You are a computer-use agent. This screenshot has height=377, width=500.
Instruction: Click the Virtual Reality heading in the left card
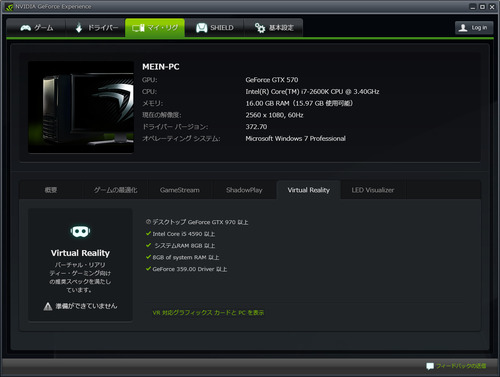(x=80, y=253)
